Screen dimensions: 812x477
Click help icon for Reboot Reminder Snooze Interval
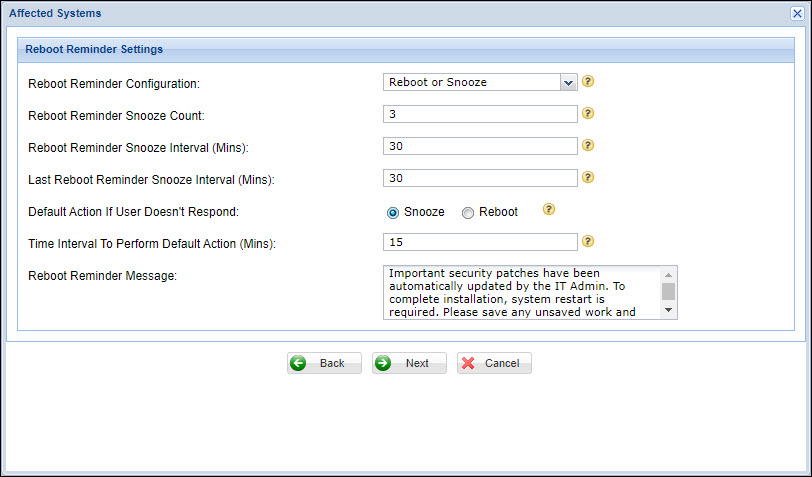click(588, 146)
